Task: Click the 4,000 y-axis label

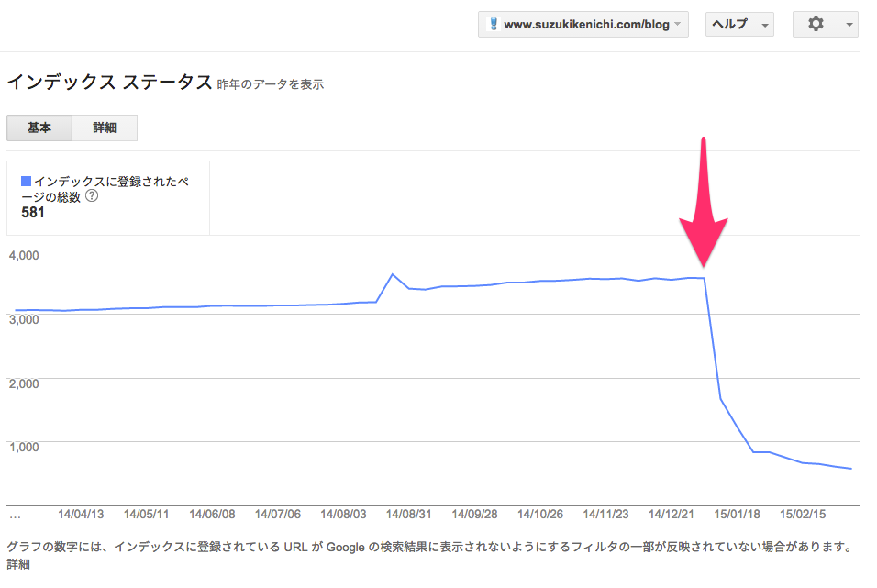Action: [24, 256]
